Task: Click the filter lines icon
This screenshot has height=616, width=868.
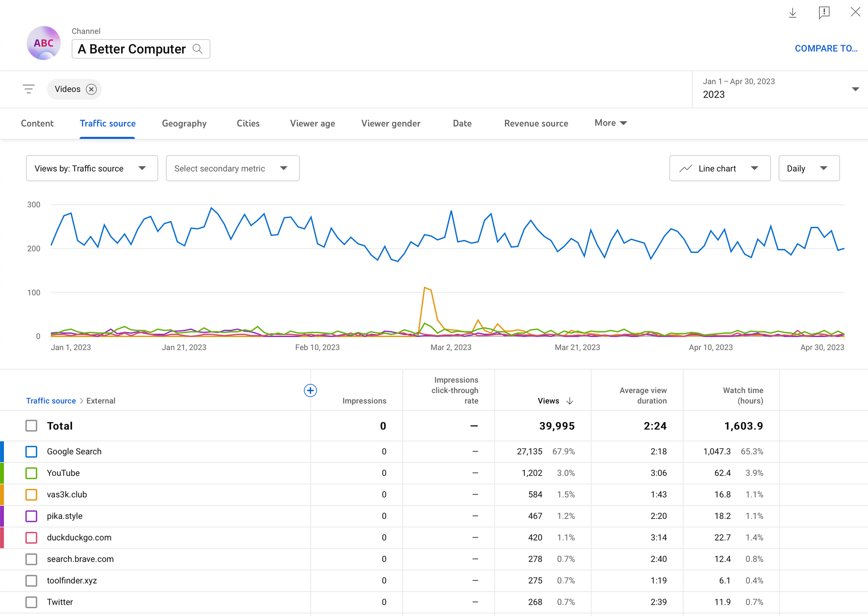Action: (29, 89)
